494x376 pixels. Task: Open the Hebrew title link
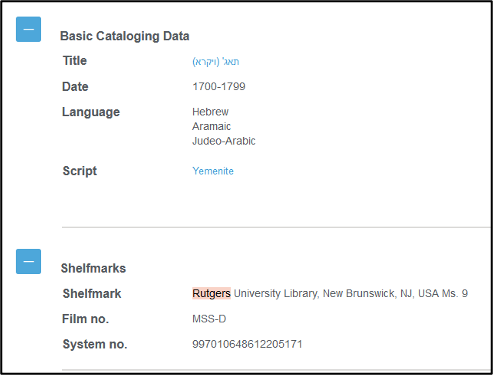click(x=216, y=62)
